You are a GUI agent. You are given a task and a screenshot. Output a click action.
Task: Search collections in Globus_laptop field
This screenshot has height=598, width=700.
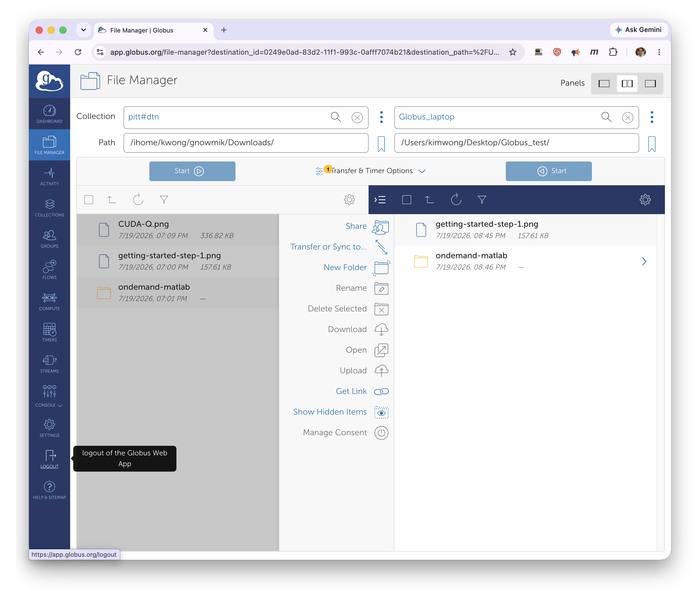pyautogui.click(x=606, y=117)
